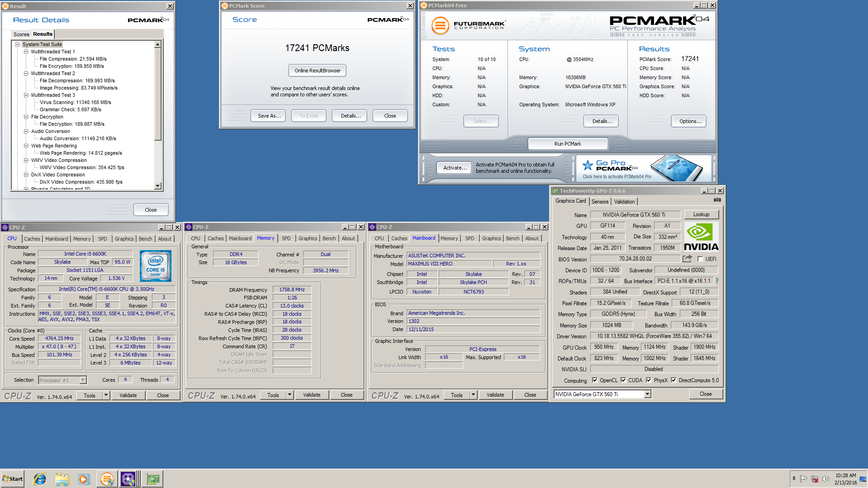The width and height of the screenshot is (868, 488).
Task: Click the PCMark Score window title icon
Action: coord(225,6)
